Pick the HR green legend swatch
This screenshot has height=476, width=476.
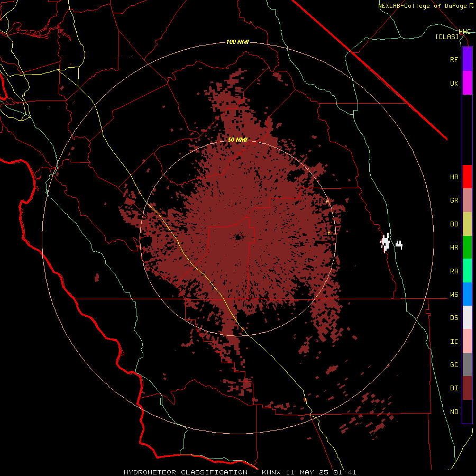tap(467, 247)
